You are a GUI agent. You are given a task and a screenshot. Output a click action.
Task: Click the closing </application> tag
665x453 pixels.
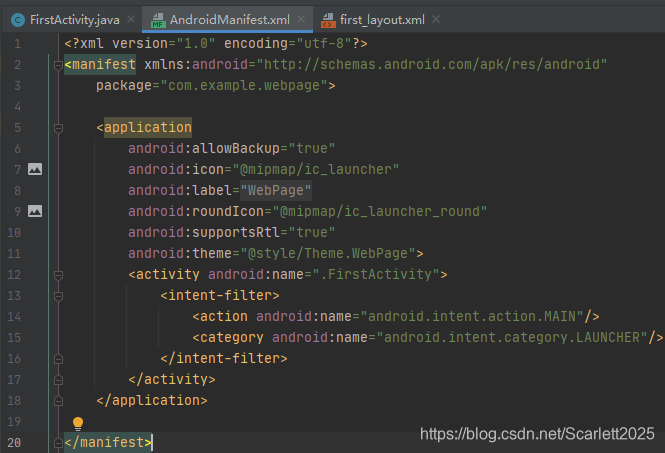coord(152,400)
